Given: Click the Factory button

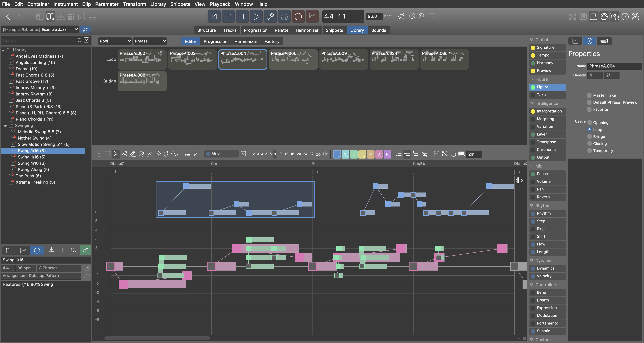Looking at the screenshot, I should pyautogui.click(x=272, y=41).
